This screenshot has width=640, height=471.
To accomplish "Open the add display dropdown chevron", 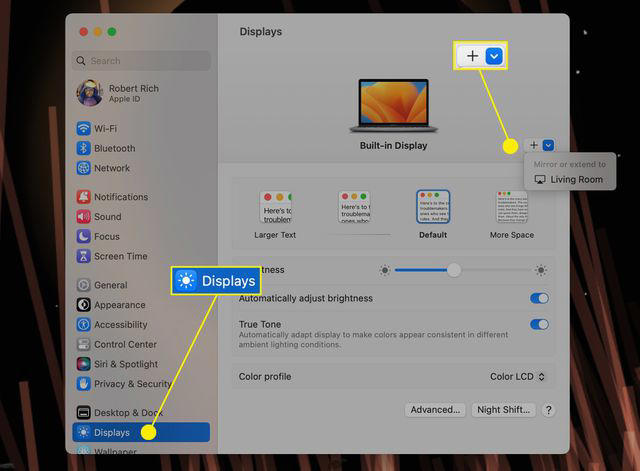I will click(549, 145).
